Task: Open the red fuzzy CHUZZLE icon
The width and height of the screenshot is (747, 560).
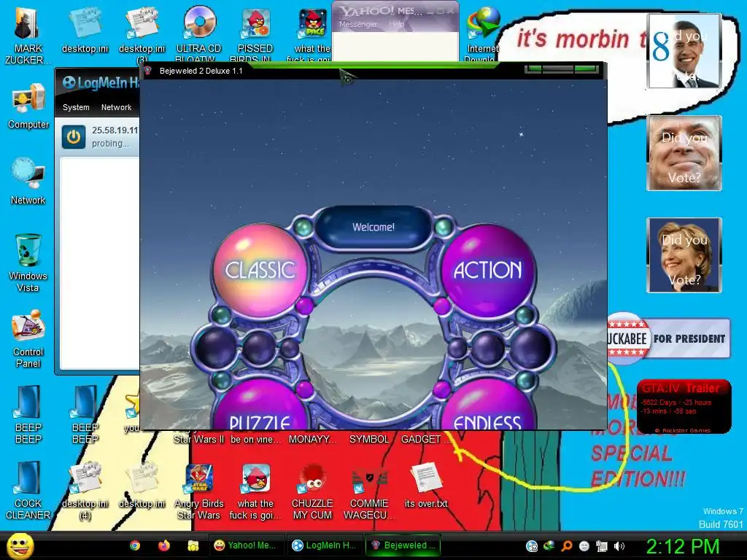Action: [312, 491]
